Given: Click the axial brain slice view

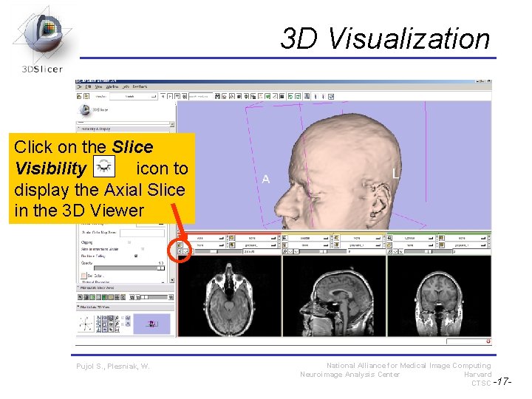Looking at the screenshot, I should tap(230, 296).
